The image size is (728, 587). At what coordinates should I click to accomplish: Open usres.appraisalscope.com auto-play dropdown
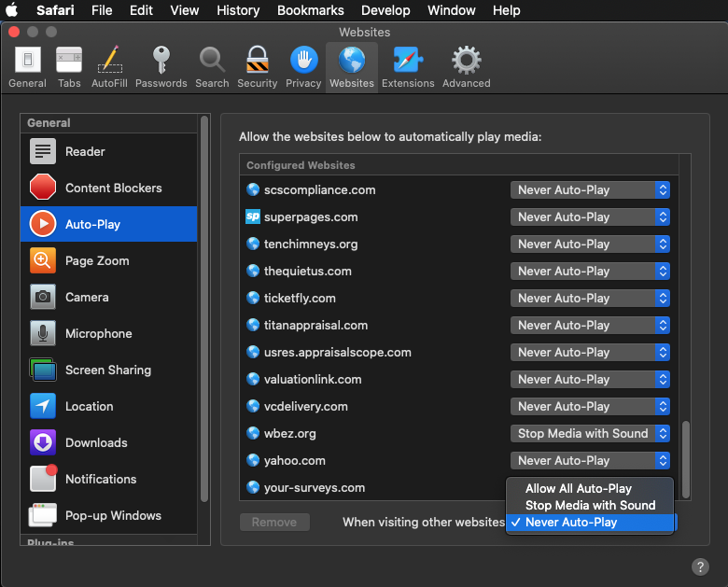[x=590, y=352]
